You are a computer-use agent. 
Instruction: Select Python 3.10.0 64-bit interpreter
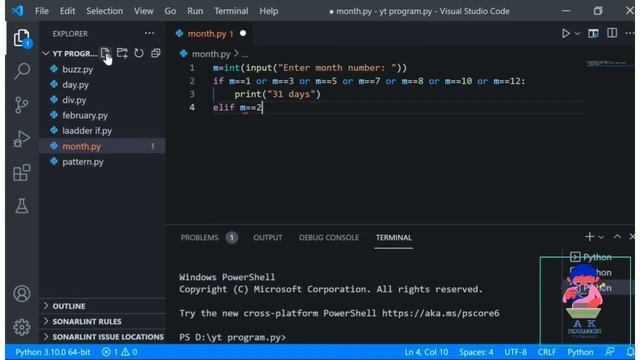53,352
